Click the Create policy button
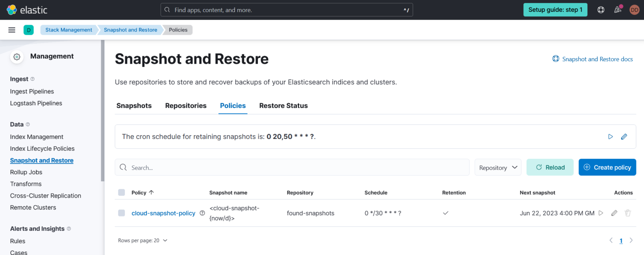The width and height of the screenshot is (644, 255). pyautogui.click(x=607, y=167)
